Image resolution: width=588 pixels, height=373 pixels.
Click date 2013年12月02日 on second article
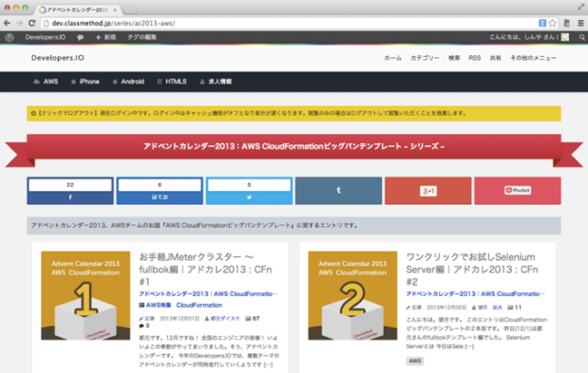447,308
